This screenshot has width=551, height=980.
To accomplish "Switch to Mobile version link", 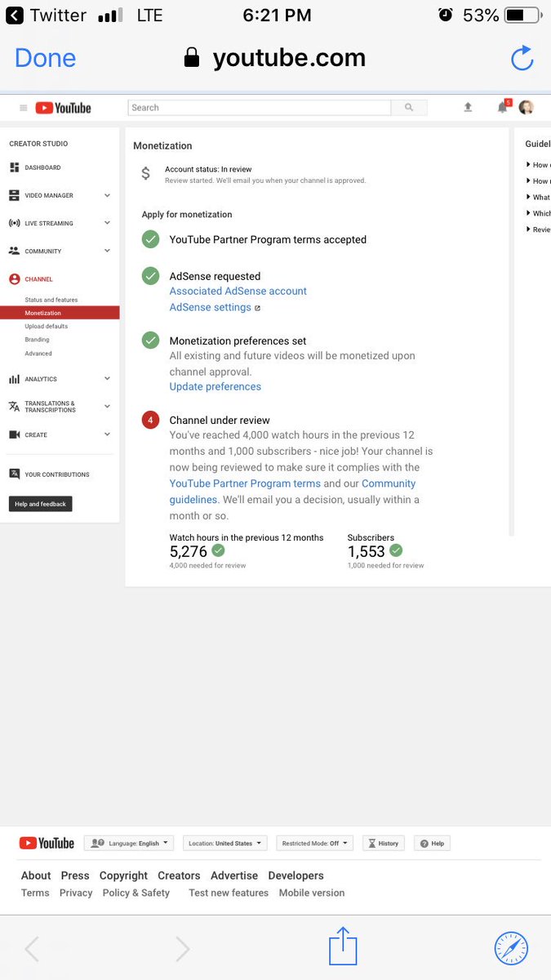I will click(312, 893).
